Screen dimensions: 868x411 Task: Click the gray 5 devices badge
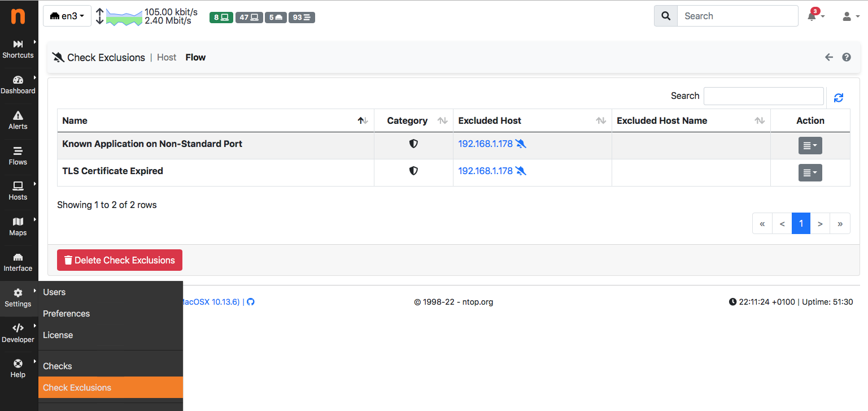(276, 18)
